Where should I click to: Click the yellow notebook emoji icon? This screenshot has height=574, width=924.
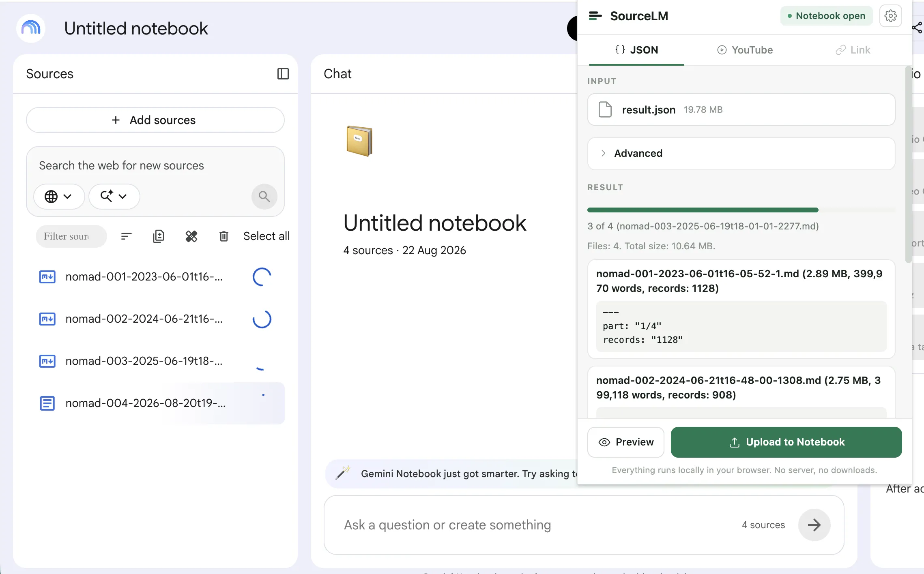pos(359,141)
